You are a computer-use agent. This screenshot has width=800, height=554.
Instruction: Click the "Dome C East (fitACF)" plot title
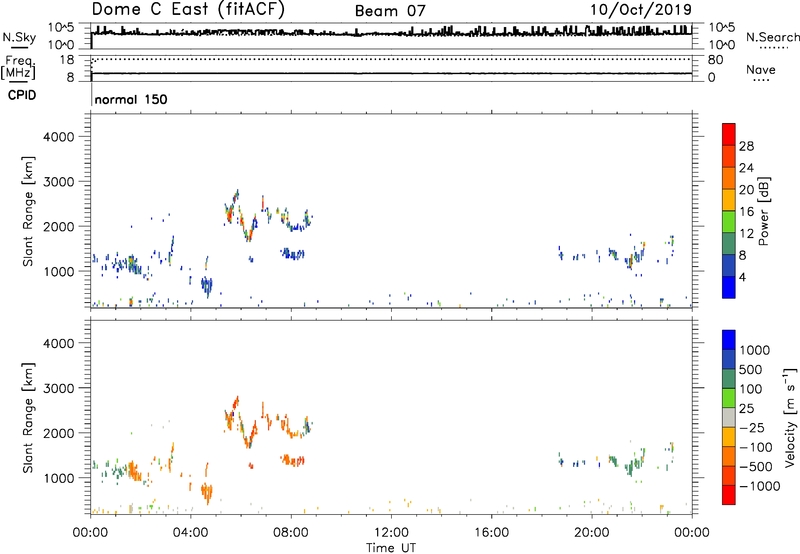(x=188, y=9)
